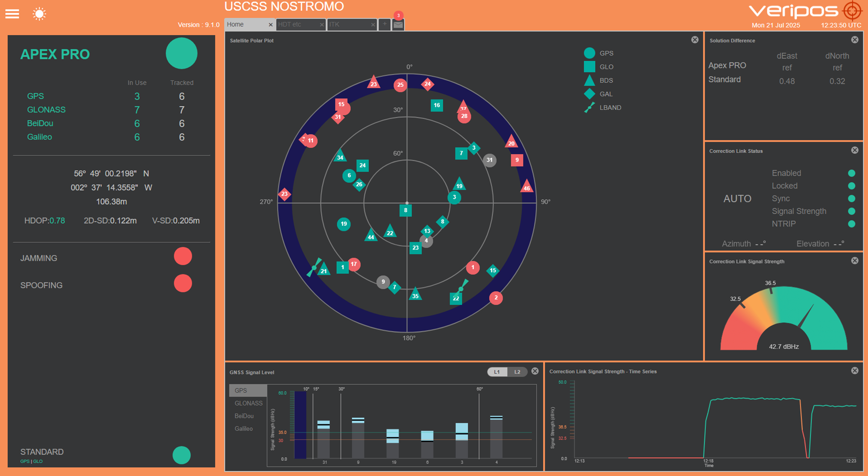
Task: Click the JAMMING red indicator
Action: [x=183, y=256]
